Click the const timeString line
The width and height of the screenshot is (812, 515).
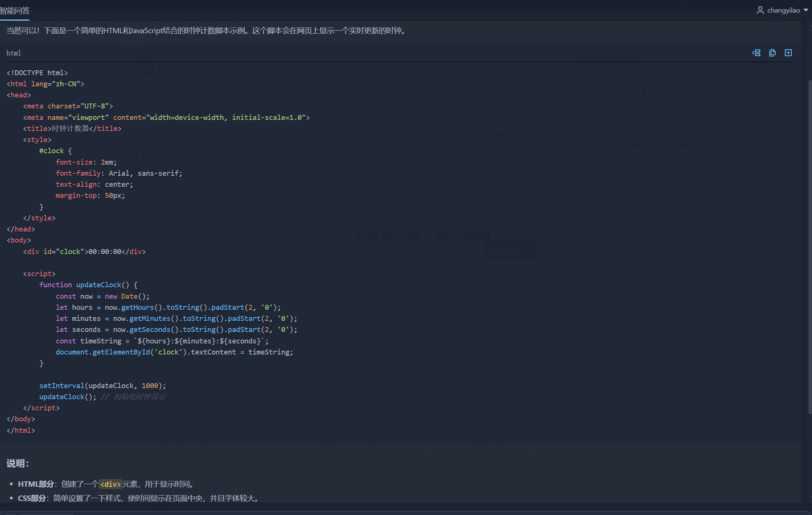point(162,341)
